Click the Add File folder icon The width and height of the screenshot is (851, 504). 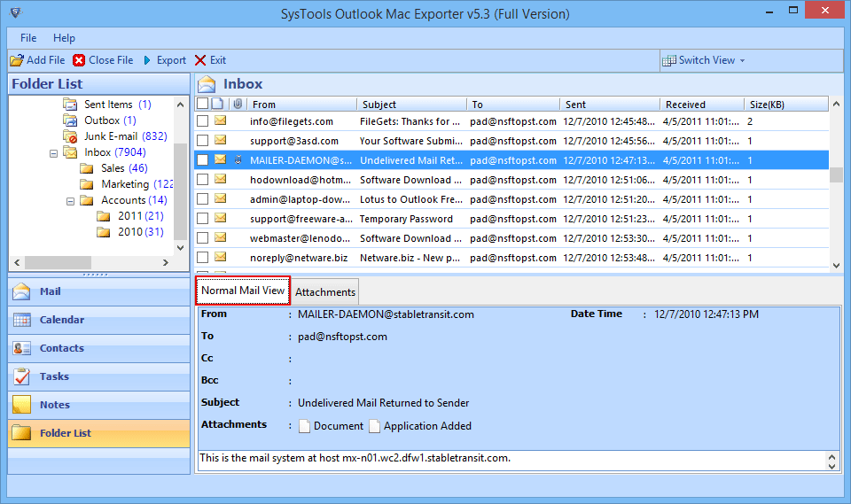point(17,60)
